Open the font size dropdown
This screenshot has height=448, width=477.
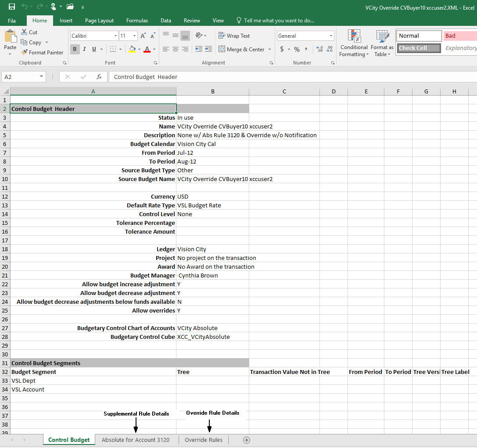point(134,36)
